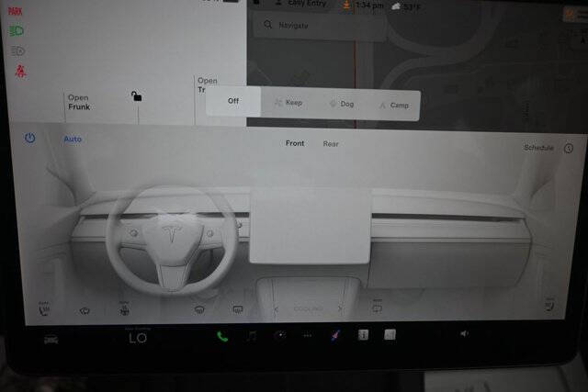Tap the 1:34 pm clock

[369, 6]
